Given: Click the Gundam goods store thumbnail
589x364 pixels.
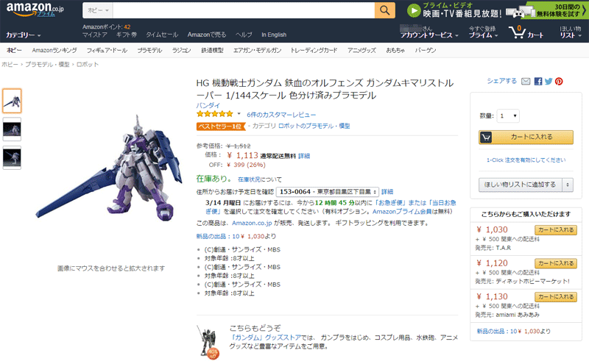Looking at the screenshot, I should pyautogui.click(x=208, y=342).
